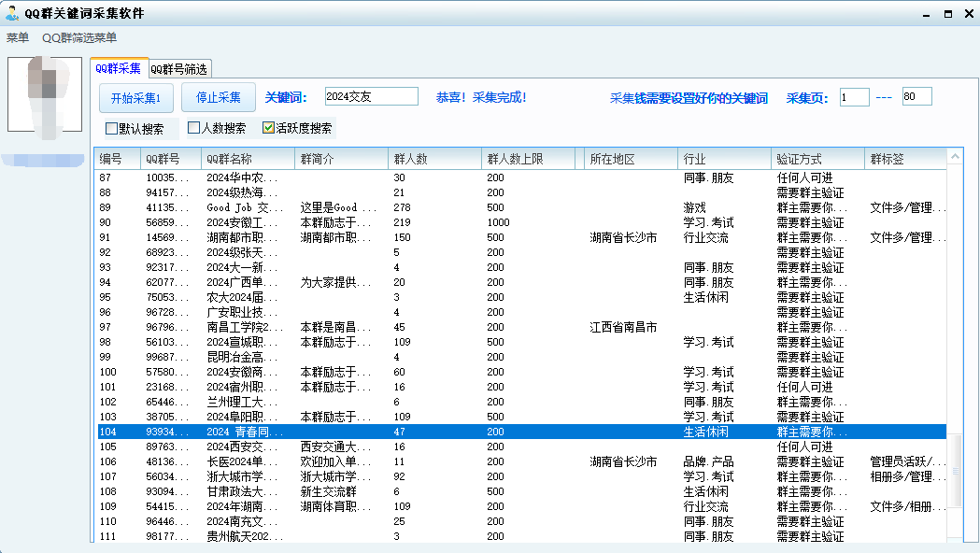The width and height of the screenshot is (980, 553).
Task: Click 品牌.产品 cell in row 106
Action: [x=708, y=461]
